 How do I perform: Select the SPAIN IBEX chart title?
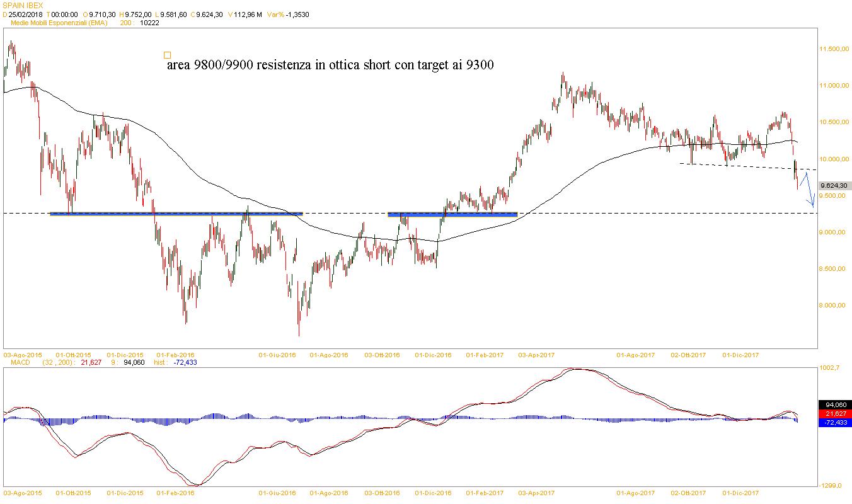click(23, 6)
